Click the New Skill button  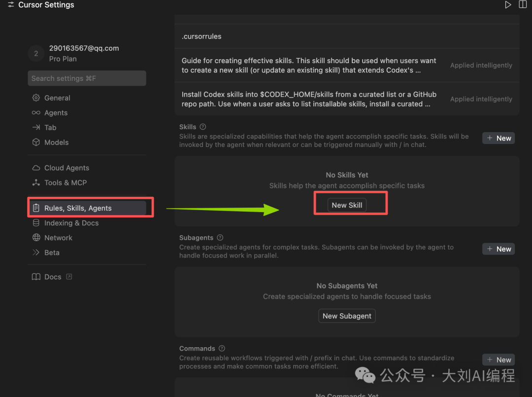point(347,205)
